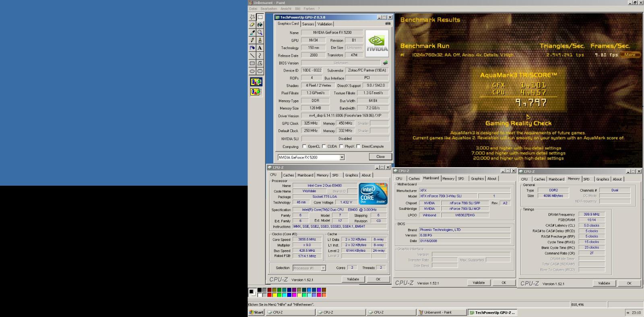Pick the magenta color swatch
The width and height of the screenshot is (644, 317).
coord(294,295)
